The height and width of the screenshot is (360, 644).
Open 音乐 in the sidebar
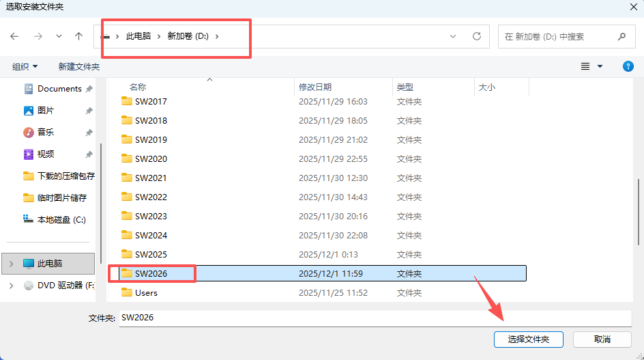point(45,132)
